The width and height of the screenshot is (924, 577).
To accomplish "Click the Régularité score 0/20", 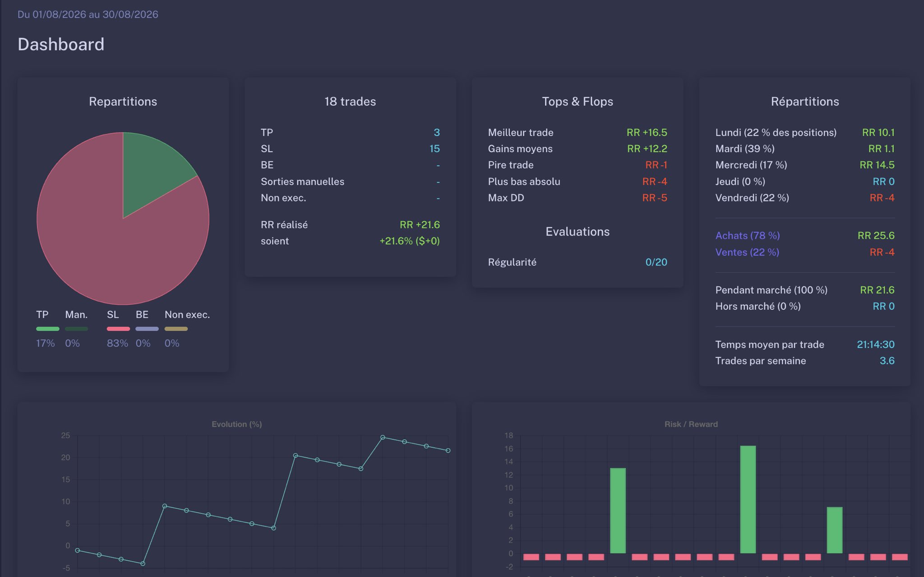I will [x=656, y=262].
